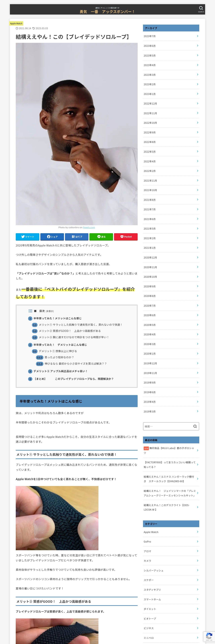The image size is (215, 644).
Task: Click the chevron arrow beside Apple Watch category
Action: point(197,532)
